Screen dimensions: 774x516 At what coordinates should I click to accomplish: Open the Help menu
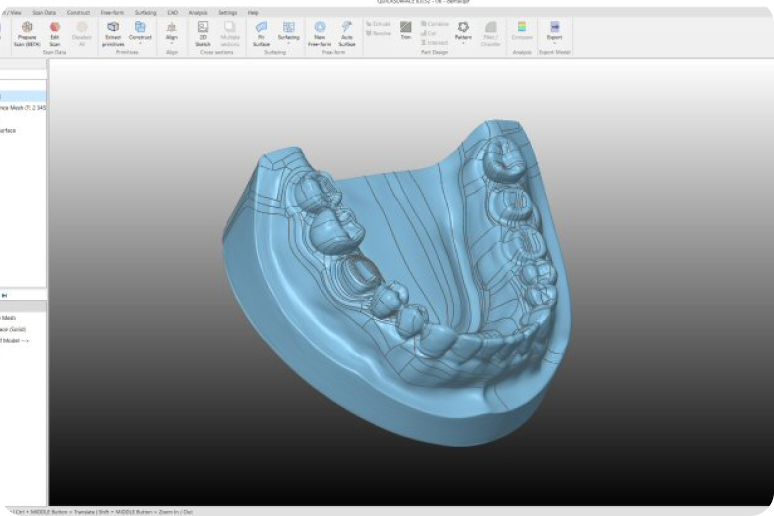253,12
